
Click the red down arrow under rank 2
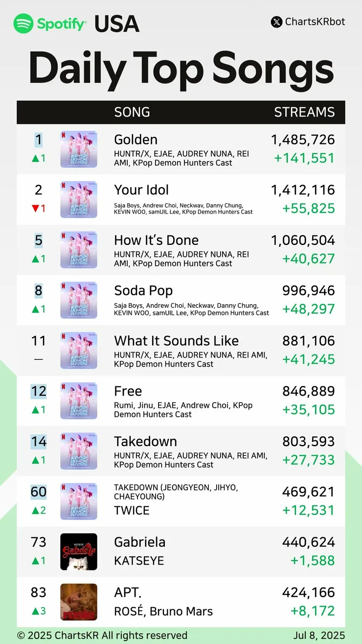[x=35, y=209]
